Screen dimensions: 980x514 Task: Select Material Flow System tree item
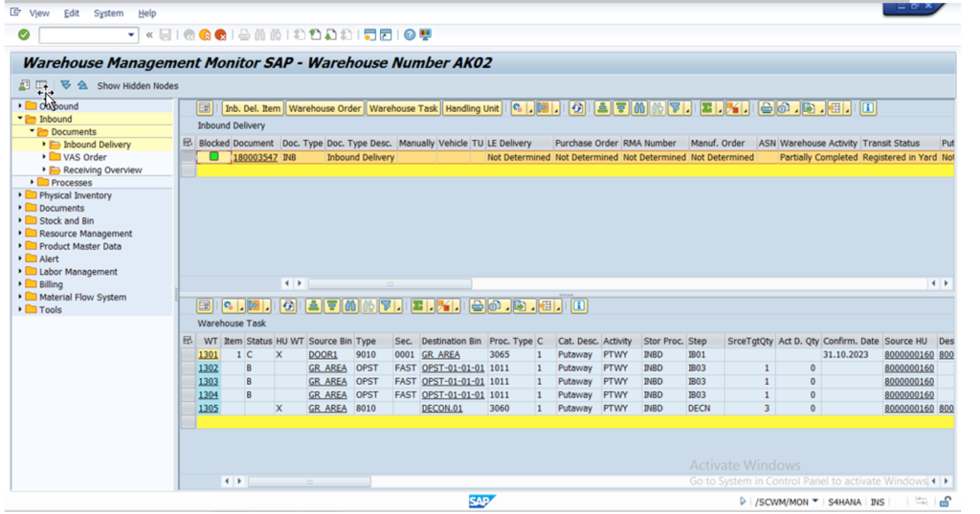click(x=82, y=297)
